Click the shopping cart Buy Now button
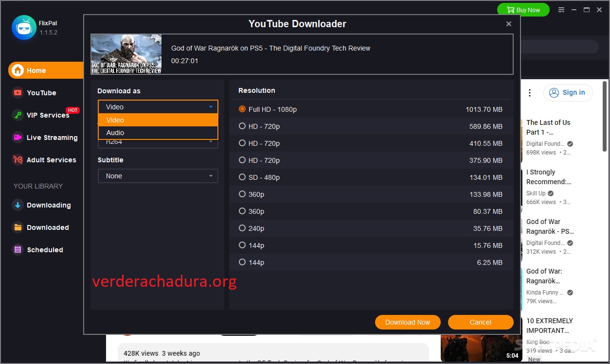The width and height of the screenshot is (610, 364). (523, 10)
